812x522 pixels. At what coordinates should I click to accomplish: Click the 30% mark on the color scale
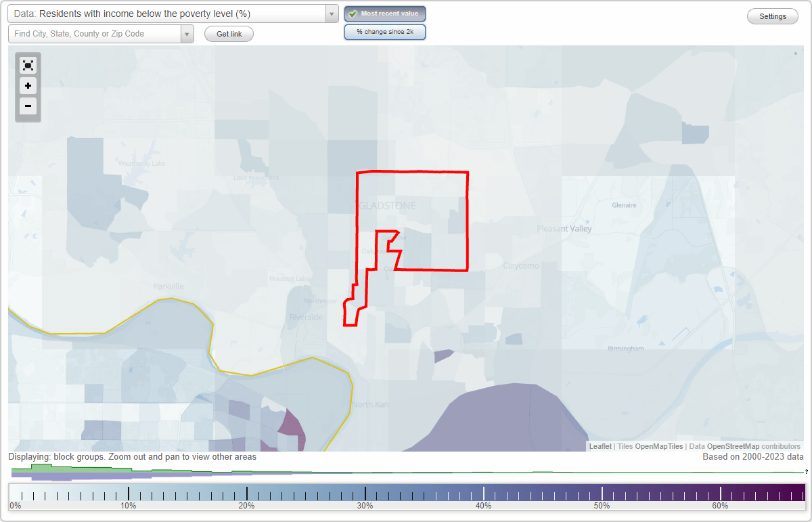(365, 492)
